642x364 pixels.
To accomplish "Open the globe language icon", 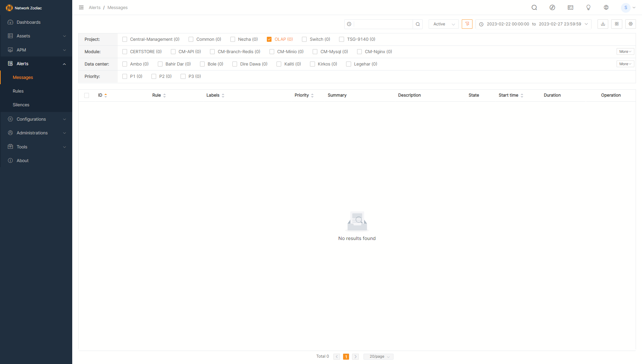I will coord(606,7).
